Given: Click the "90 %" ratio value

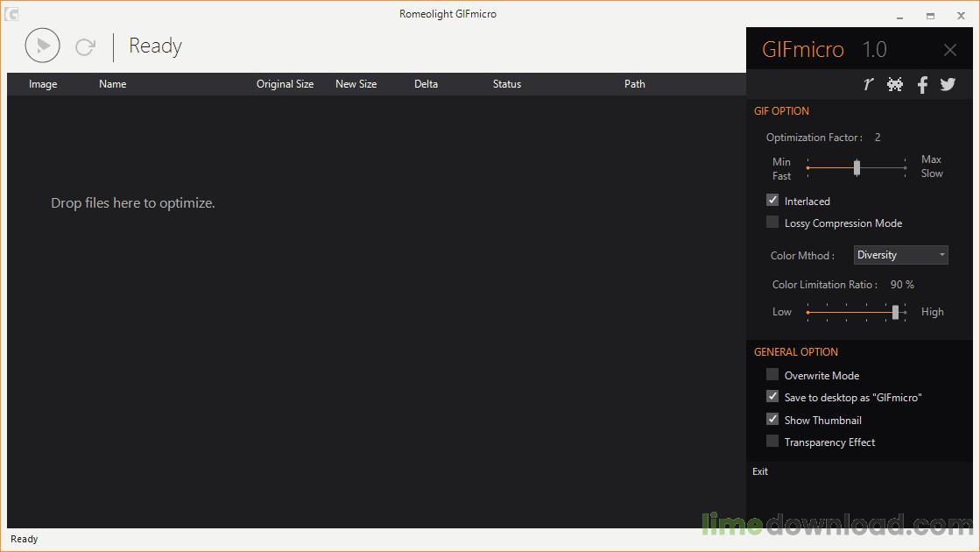Looking at the screenshot, I should coord(902,285).
